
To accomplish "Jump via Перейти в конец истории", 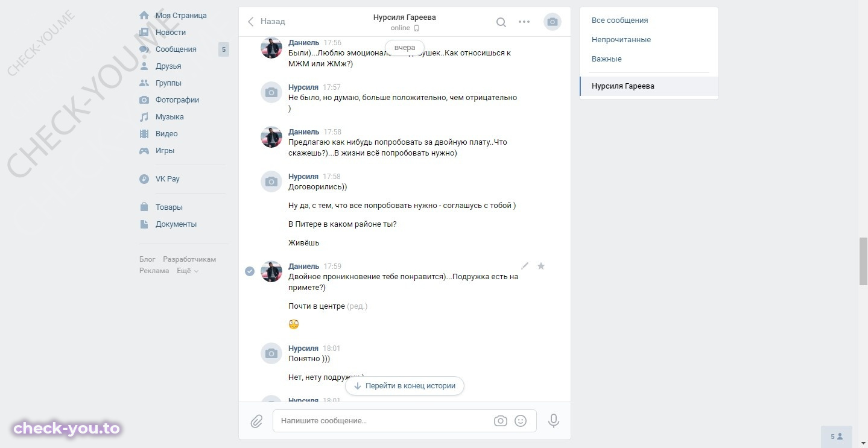I will click(405, 386).
